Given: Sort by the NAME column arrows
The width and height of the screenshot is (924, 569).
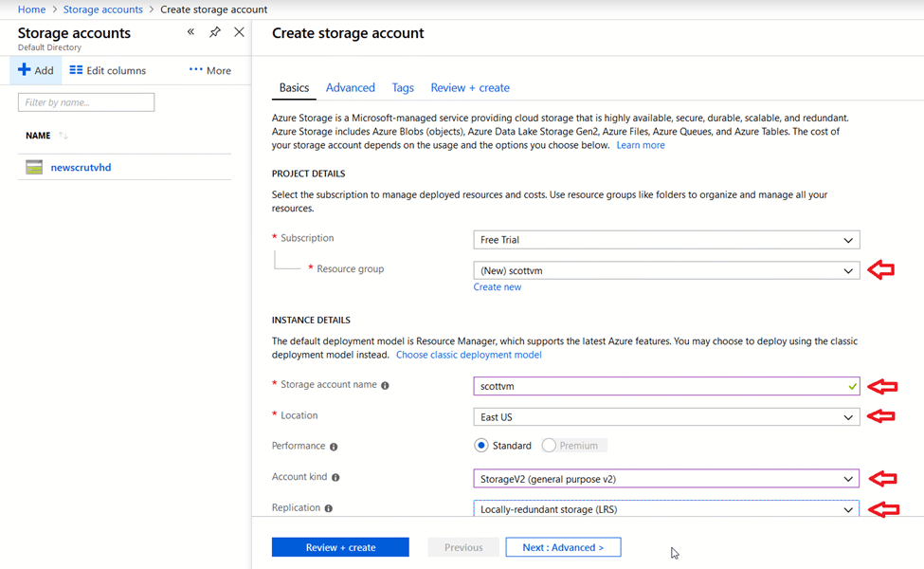Looking at the screenshot, I should coord(63,136).
